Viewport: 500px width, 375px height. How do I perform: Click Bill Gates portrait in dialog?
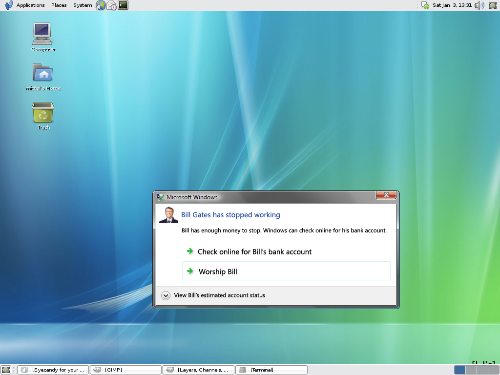point(168,215)
